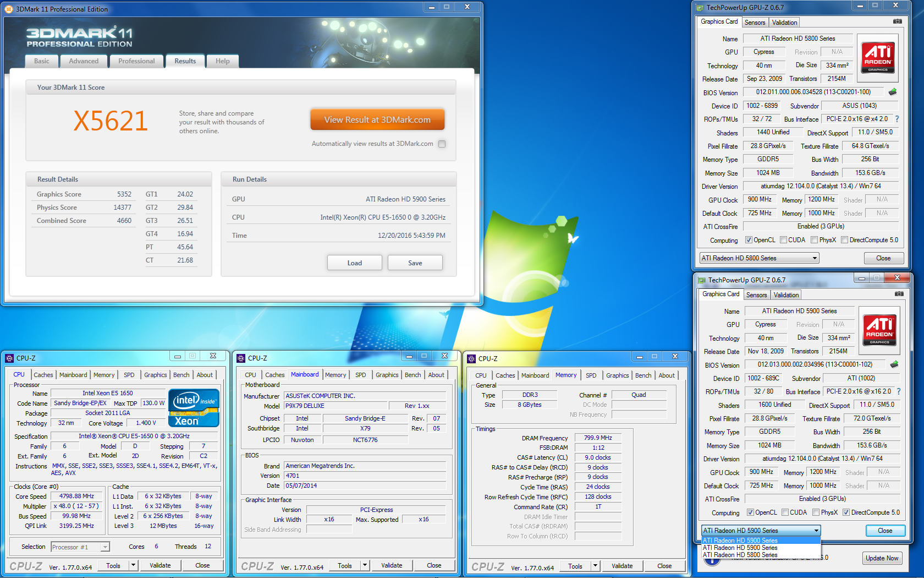This screenshot has width=924, height=578.
Task: Click the DRAM Frequency value 799.9 MHz
Action: 598,438
